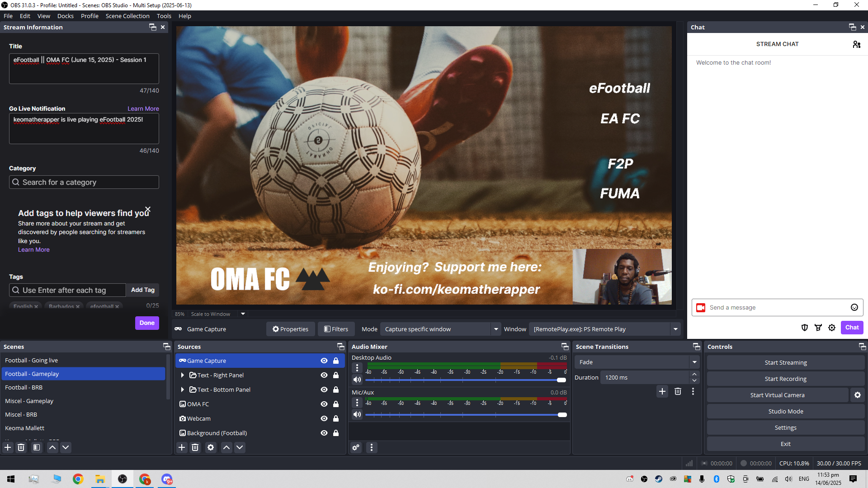The image size is (868, 488).
Task: Open scene filters icon in Scenes dock
Action: [37, 447]
